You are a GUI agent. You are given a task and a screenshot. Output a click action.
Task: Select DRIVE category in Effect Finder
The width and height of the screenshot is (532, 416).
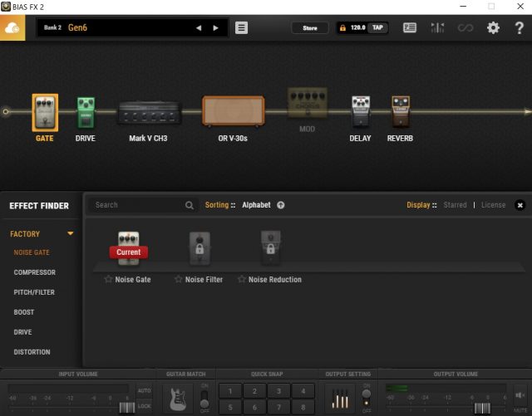[22, 332]
